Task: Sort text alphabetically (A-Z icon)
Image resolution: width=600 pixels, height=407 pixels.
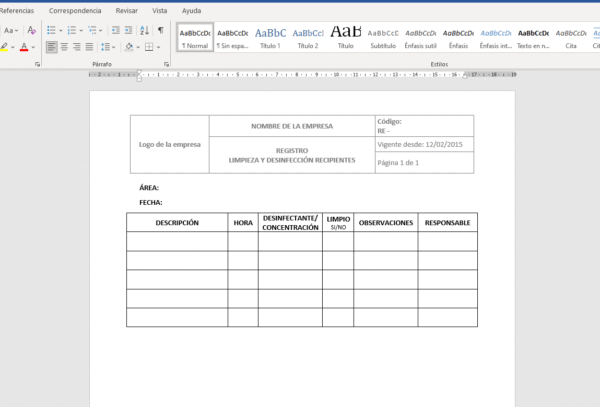Action: [145, 30]
